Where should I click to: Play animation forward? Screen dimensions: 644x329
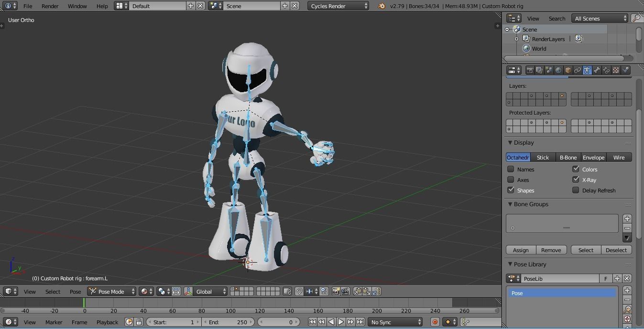point(341,322)
